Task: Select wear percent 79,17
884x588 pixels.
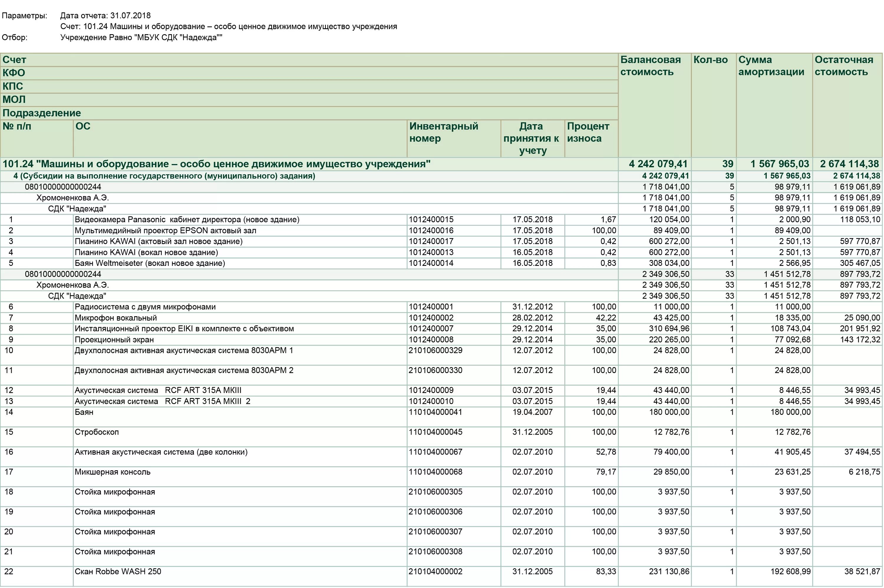Action: click(x=606, y=472)
